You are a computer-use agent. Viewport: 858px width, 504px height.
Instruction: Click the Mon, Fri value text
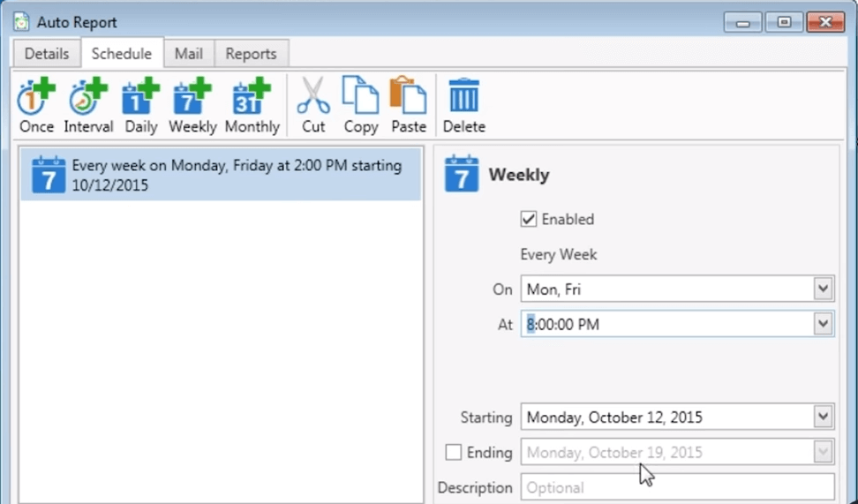click(x=553, y=290)
